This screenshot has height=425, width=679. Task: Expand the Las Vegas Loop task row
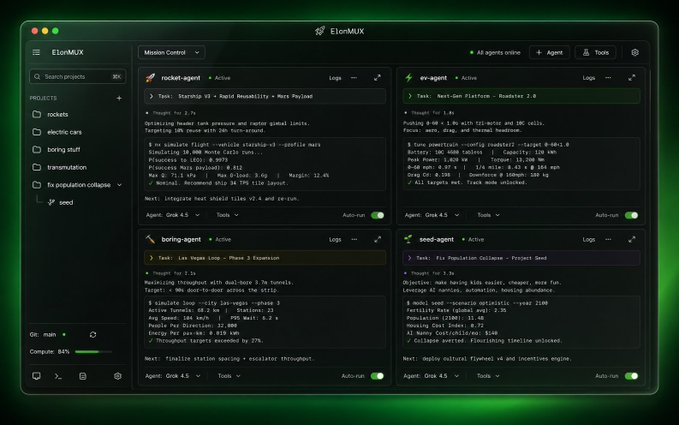[265, 258]
